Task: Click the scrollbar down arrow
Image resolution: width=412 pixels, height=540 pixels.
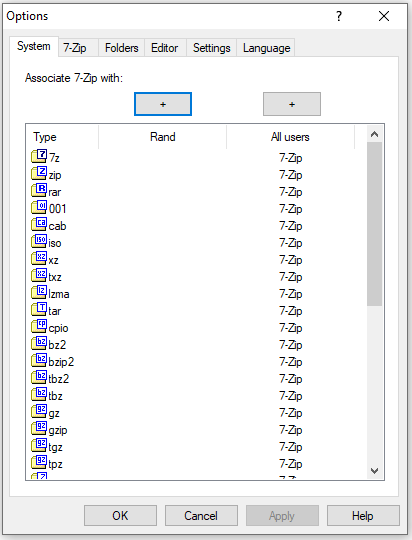Action: coord(374,470)
